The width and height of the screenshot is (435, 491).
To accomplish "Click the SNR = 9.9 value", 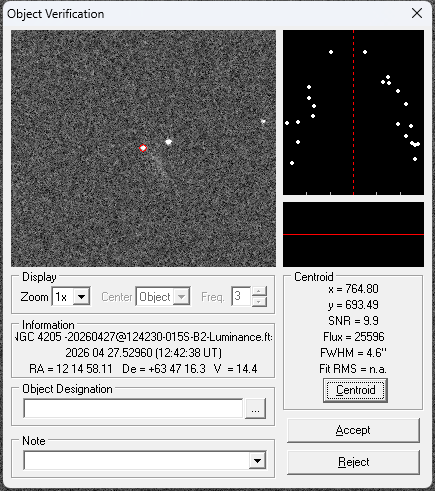I will pos(353,321).
